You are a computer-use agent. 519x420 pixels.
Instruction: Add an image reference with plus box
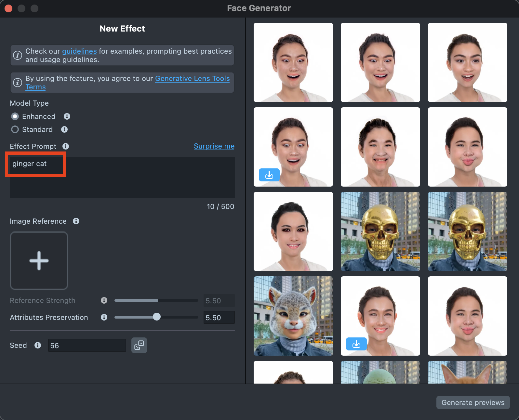(39, 260)
